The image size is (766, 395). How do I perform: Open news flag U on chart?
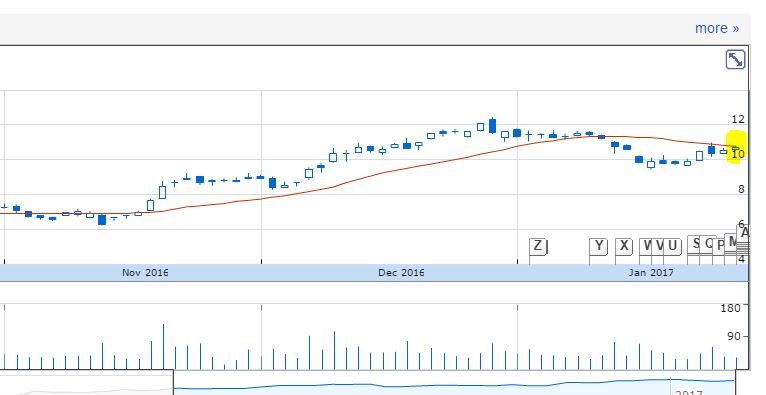tap(673, 247)
